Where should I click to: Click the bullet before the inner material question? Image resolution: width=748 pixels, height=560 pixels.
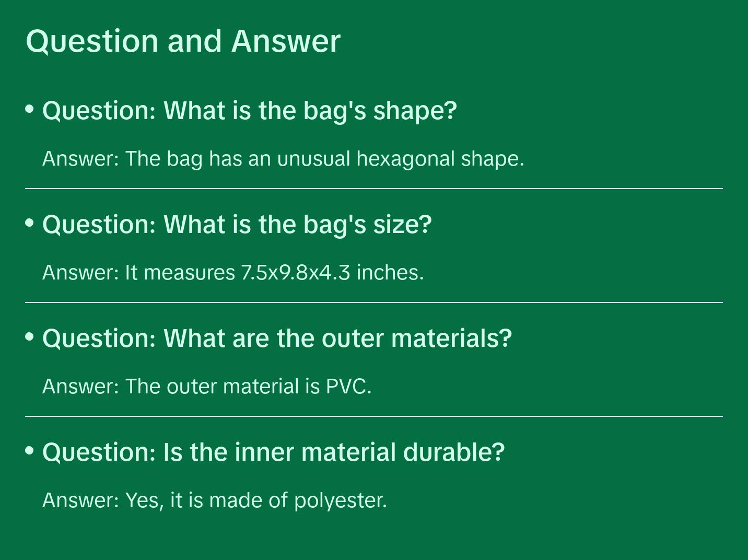click(x=30, y=450)
